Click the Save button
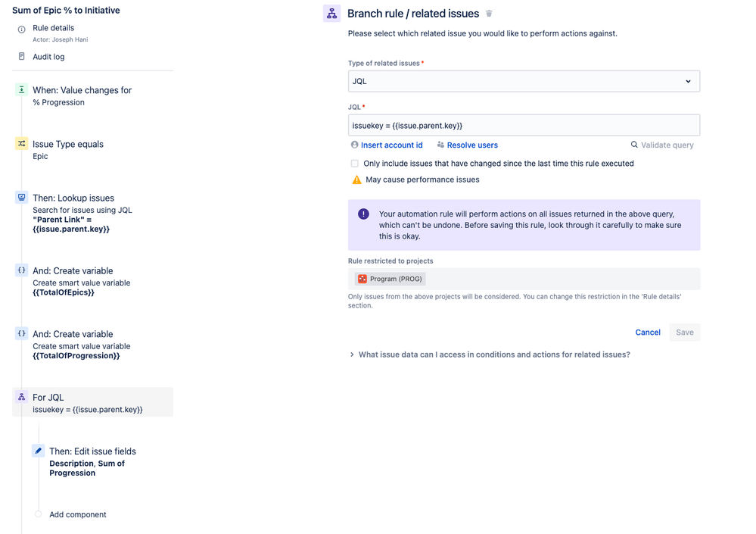The height and width of the screenshot is (534, 756). pyautogui.click(x=685, y=333)
